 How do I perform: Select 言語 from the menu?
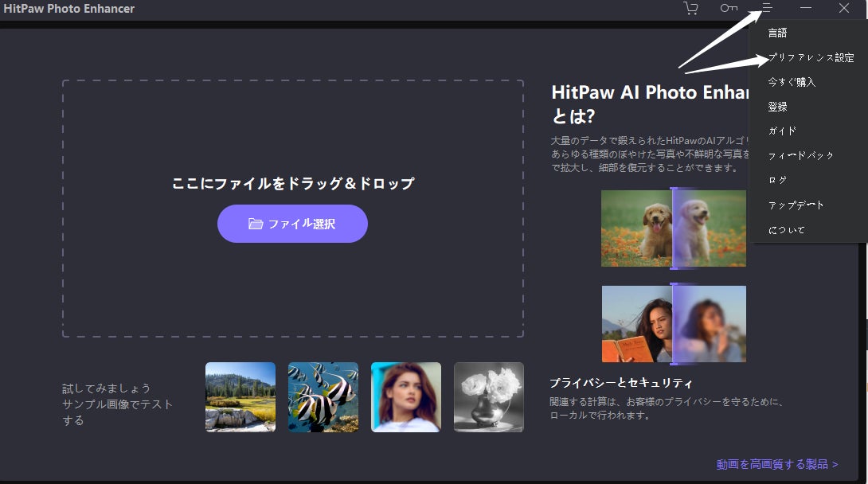(777, 33)
